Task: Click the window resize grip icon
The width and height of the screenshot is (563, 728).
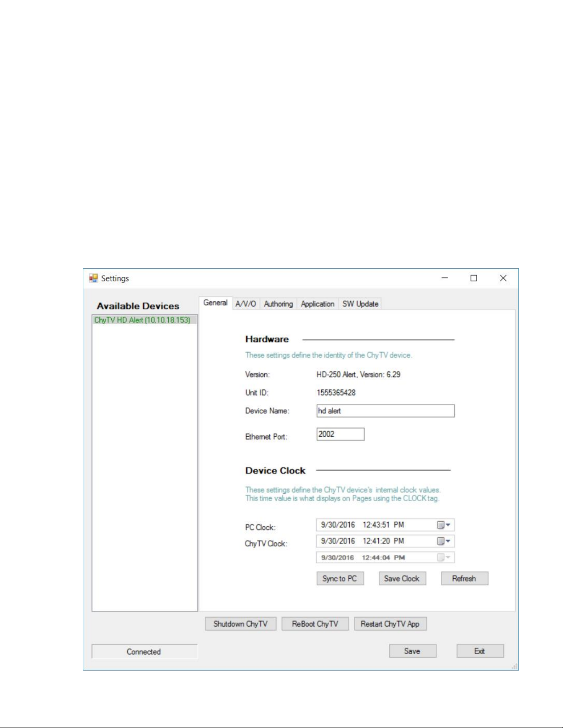Action: pyautogui.click(x=515, y=666)
